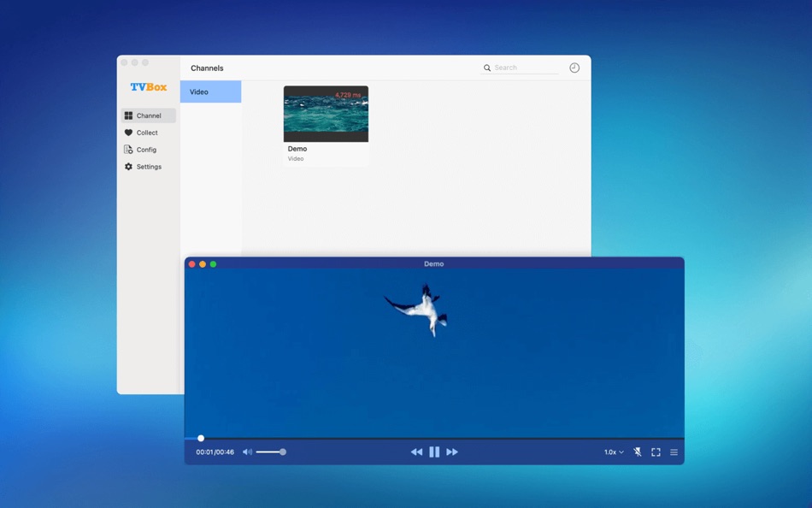The width and height of the screenshot is (812, 508).
Task: Click the search magnifier icon
Action: click(x=487, y=68)
